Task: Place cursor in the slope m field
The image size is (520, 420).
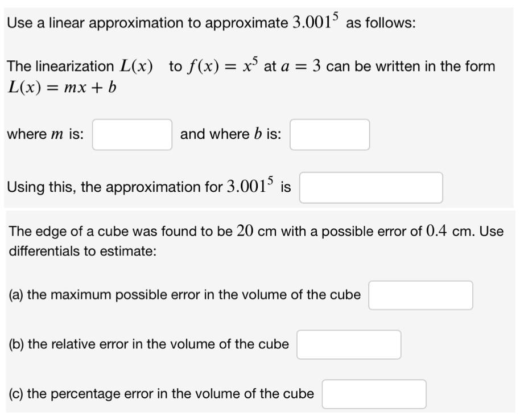Action: (x=132, y=134)
